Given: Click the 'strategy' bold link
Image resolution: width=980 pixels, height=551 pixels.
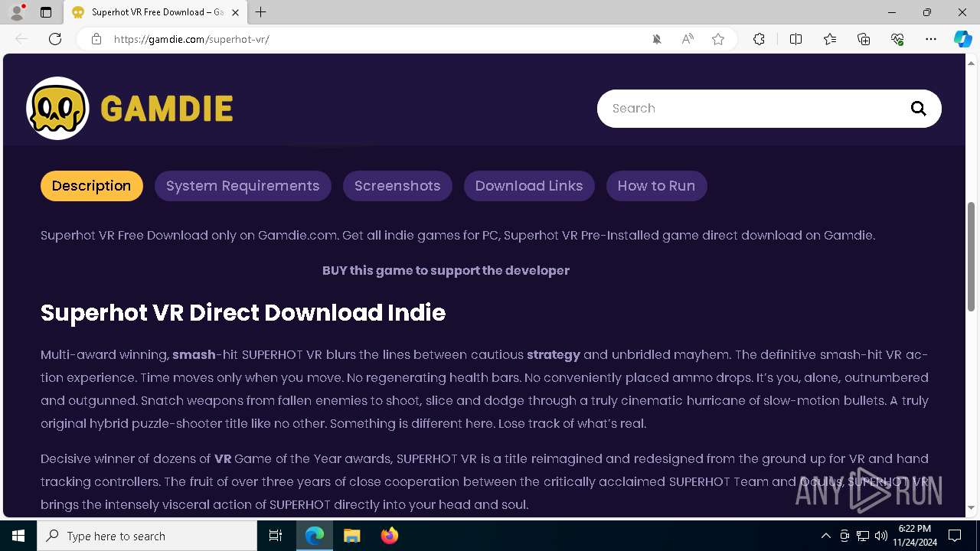Looking at the screenshot, I should click(x=554, y=354).
